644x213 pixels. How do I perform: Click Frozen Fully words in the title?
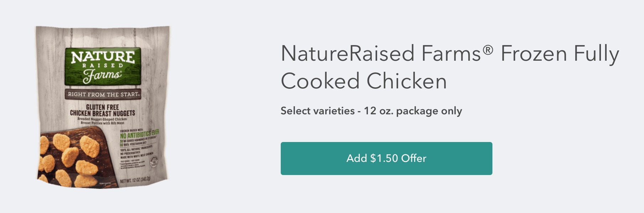tap(560, 54)
